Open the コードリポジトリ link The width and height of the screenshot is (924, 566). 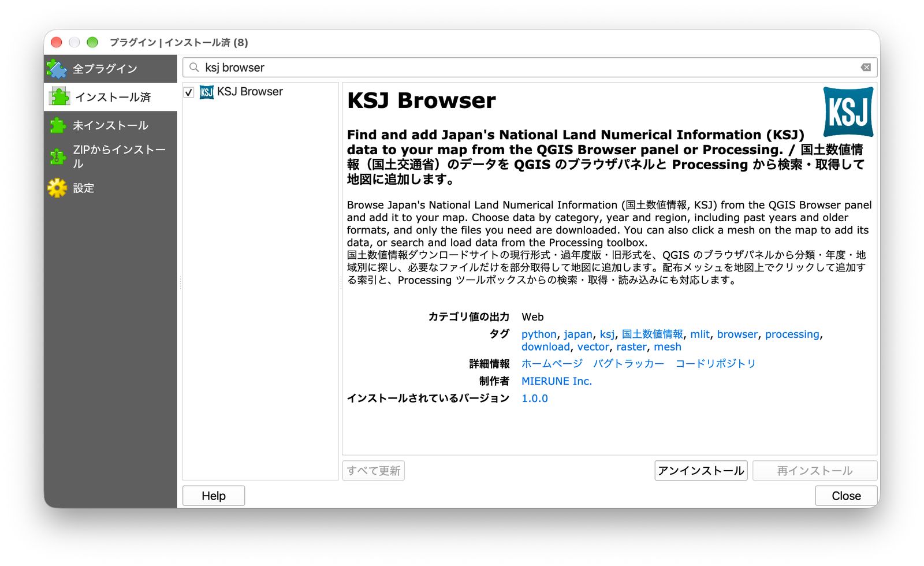pos(716,364)
